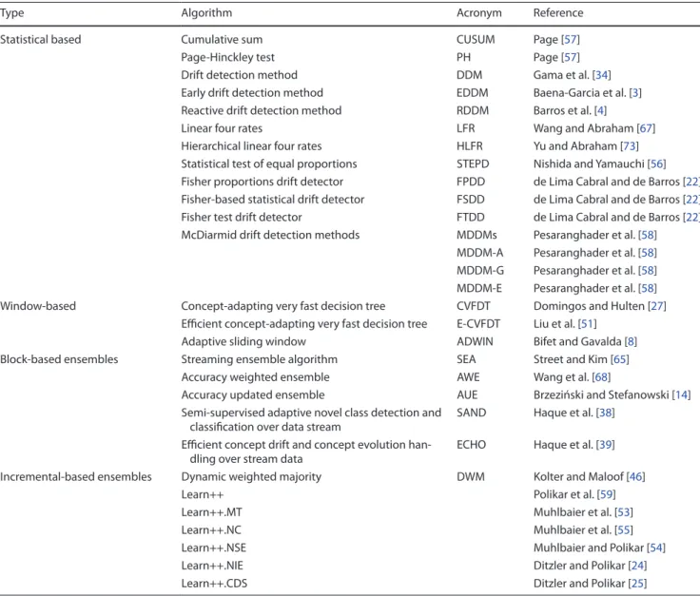Click 'Fisher-based statistical drift detector' text
Viewport: 700px width, 596px height.
(273, 200)
